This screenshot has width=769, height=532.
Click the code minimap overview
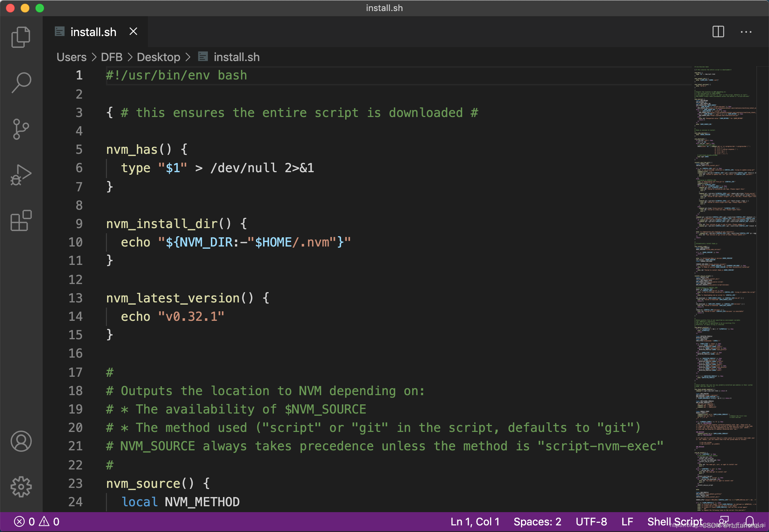click(x=724, y=289)
